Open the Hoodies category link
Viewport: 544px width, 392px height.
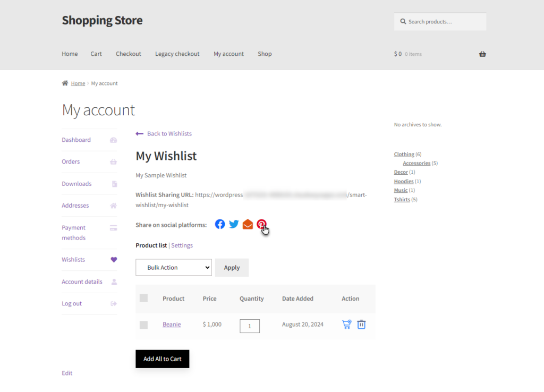pyautogui.click(x=404, y=182)
